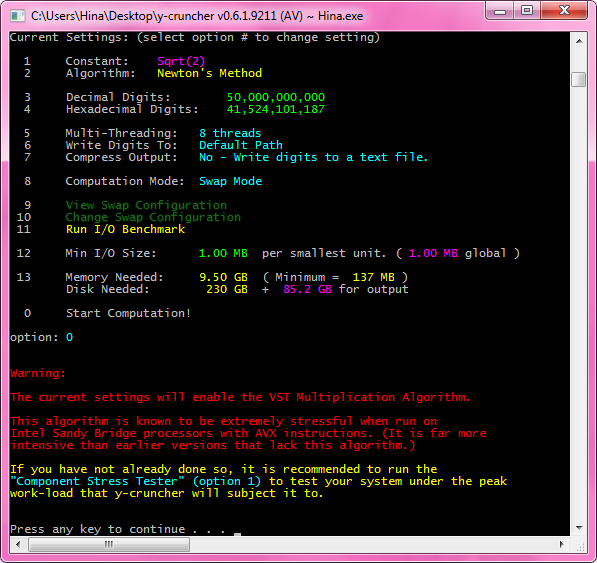Close the y-cruncher console window
Image resolution: width=597 pixels, height=563 pixels.
[564, 11]
